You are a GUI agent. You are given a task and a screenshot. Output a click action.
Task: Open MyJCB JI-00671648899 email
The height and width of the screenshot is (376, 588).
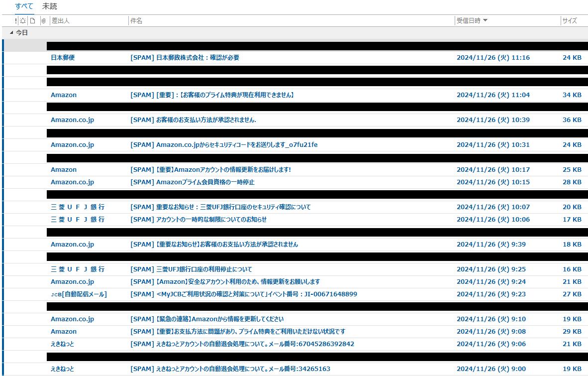[x=244, y=294]
